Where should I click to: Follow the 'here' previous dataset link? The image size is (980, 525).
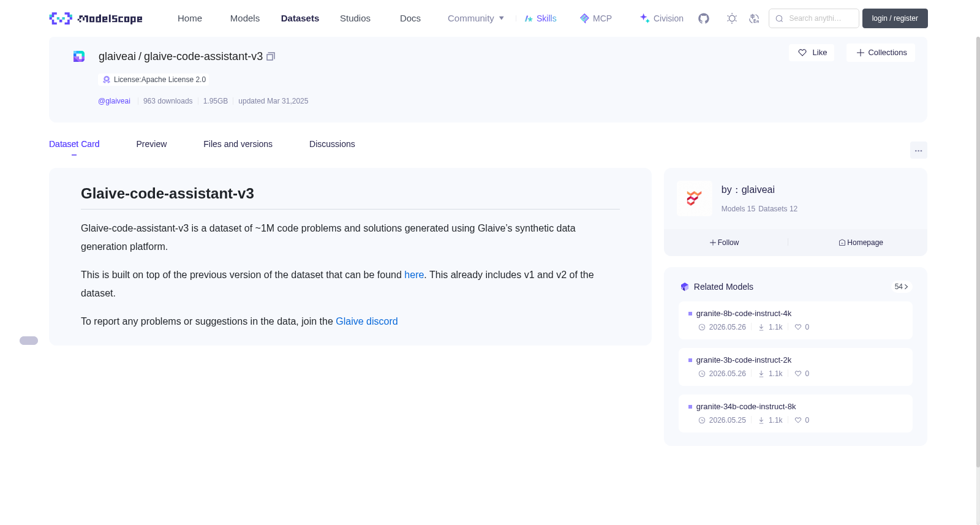[414, 275]
